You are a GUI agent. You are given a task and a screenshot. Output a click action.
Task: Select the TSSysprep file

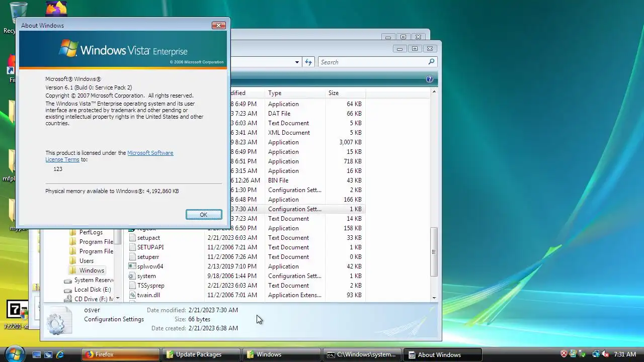pyautogui.click(x=150, y=286)
